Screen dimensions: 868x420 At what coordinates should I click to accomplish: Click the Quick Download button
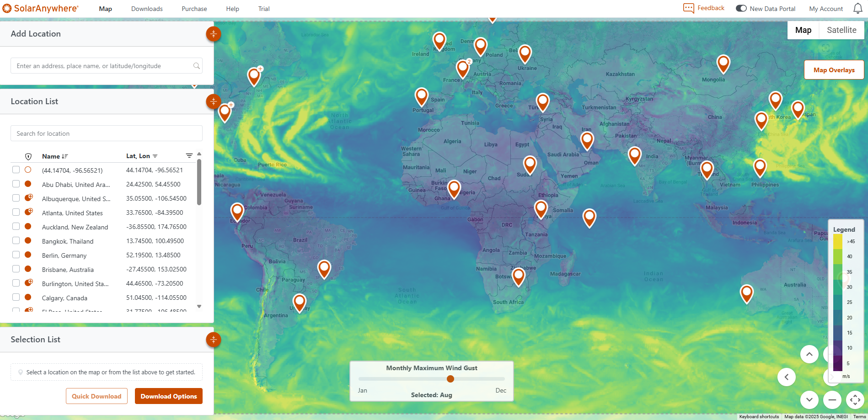click(x=96, y=396)
